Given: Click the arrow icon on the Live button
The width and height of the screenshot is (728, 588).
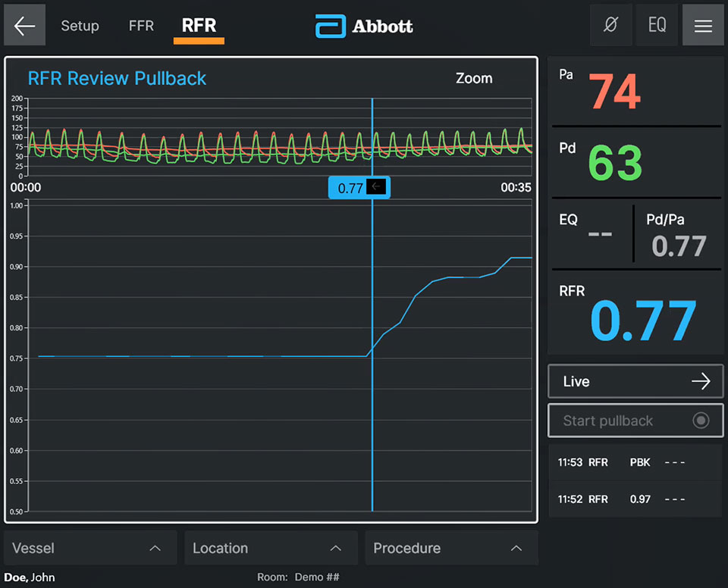Looking at the screenshot, I should [x=701, y=381].
